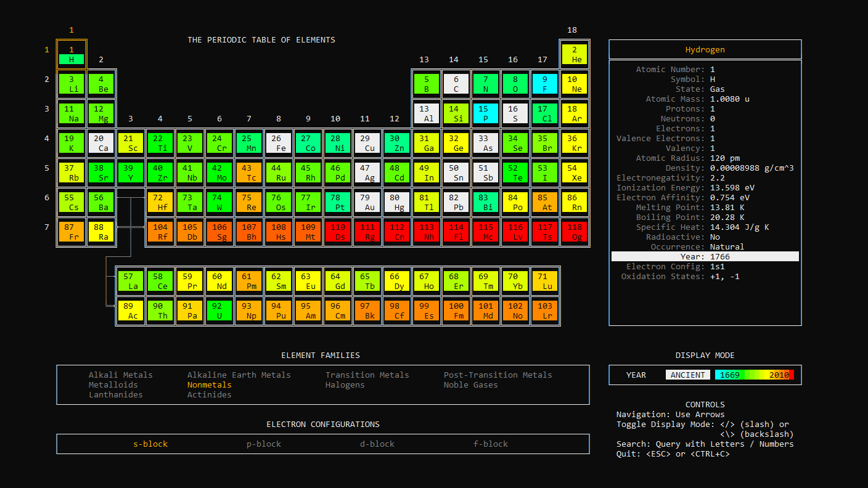Click the highlighted Year: 1766 row
This screenshot has width=868, height=488.
[x=705, y=256]
